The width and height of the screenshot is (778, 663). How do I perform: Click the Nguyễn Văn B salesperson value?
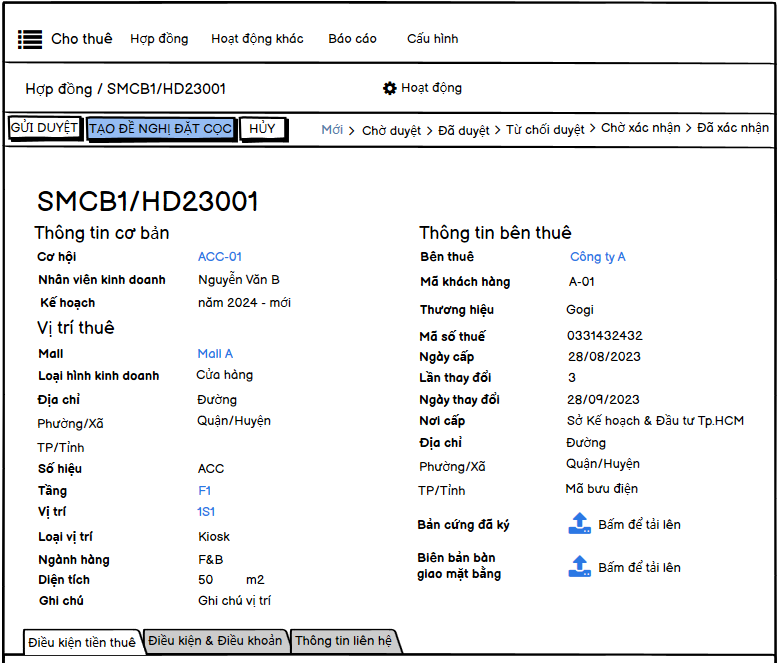(239, 280)
